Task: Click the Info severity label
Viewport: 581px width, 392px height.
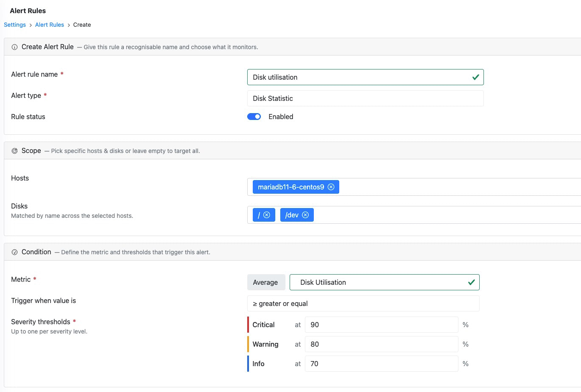Action: click(x=258, y=364)
